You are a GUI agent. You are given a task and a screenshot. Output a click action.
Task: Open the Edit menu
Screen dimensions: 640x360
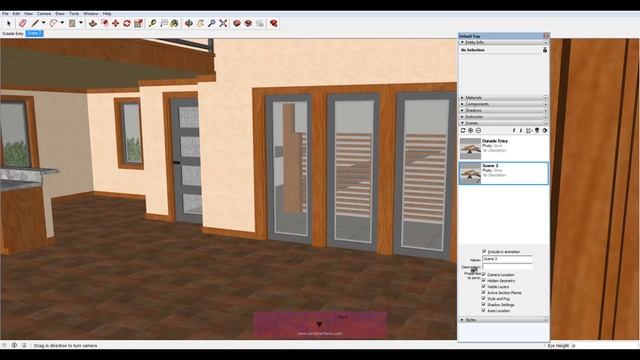pyautogui.click(x=16, y=13)
